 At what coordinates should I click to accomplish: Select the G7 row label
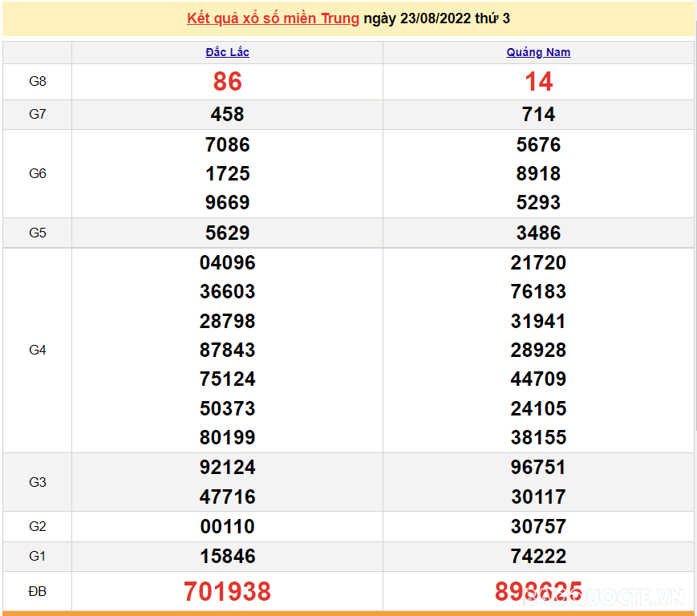click(38, 114)
